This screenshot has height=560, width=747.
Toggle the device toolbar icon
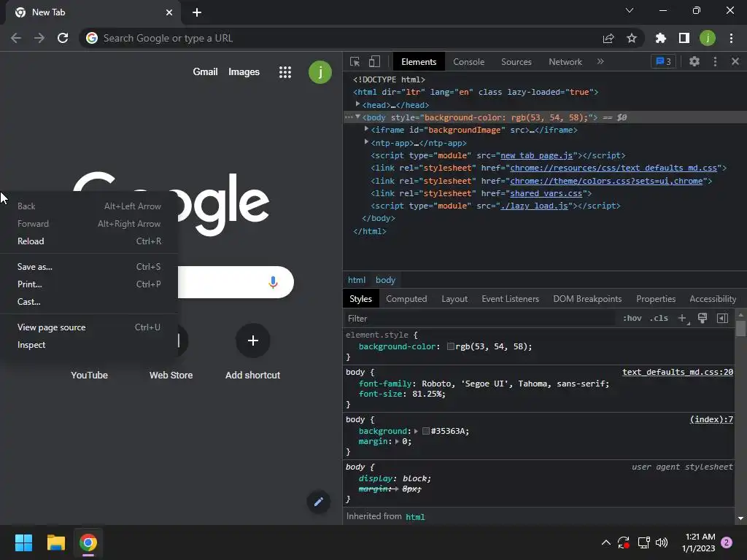pyautogui.click(x=374, y=61)
